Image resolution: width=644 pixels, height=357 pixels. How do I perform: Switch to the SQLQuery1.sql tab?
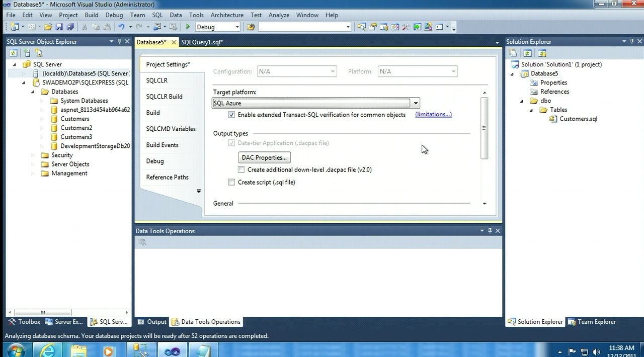[202, 42]
